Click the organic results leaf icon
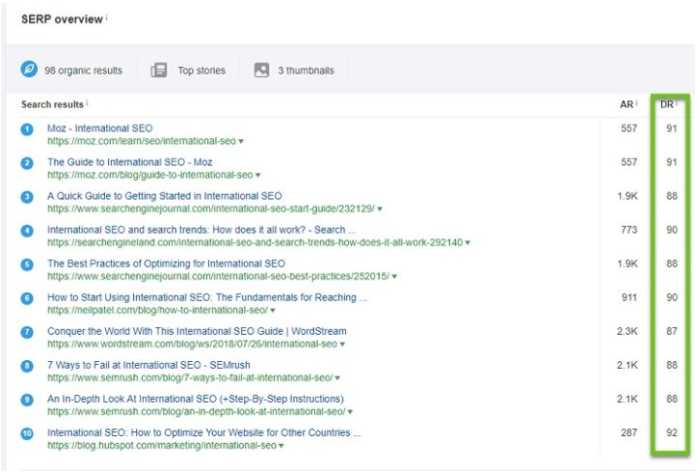This screenshot has height=472, width=697. (x=29, y=70)
